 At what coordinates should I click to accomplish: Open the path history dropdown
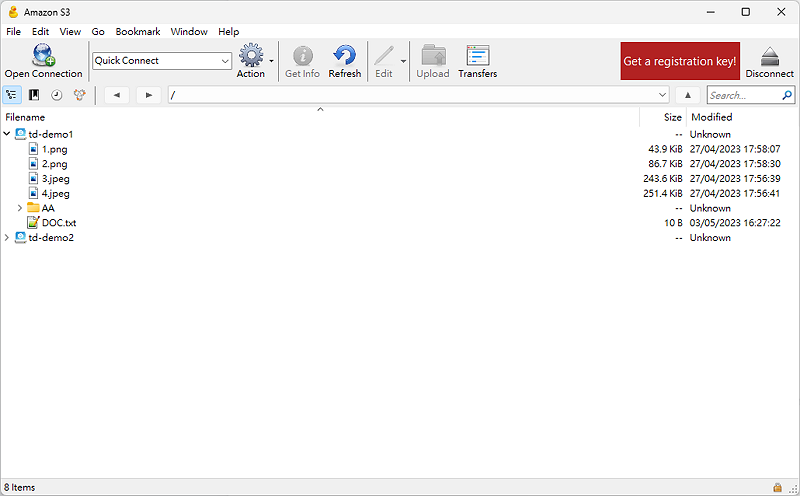[x=662, y=95]
